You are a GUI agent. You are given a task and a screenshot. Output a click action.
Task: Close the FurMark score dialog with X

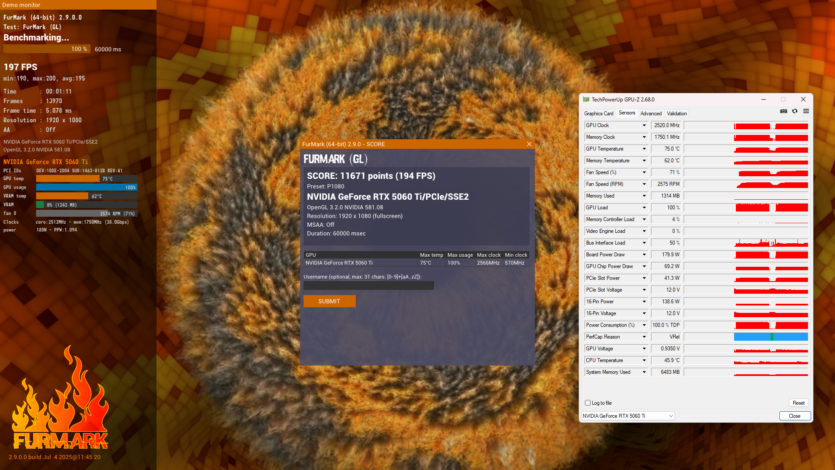[529, 144]
